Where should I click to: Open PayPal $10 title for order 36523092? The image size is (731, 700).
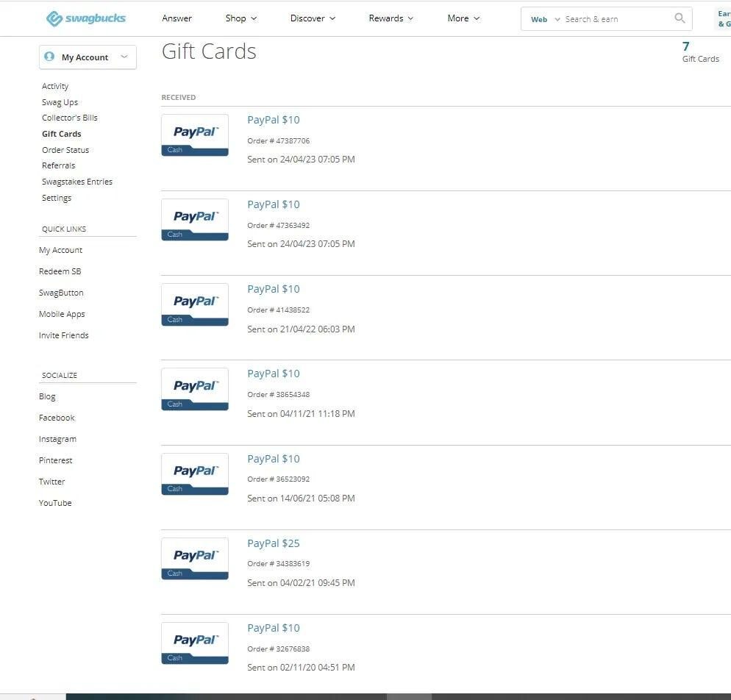pos(273,459)
